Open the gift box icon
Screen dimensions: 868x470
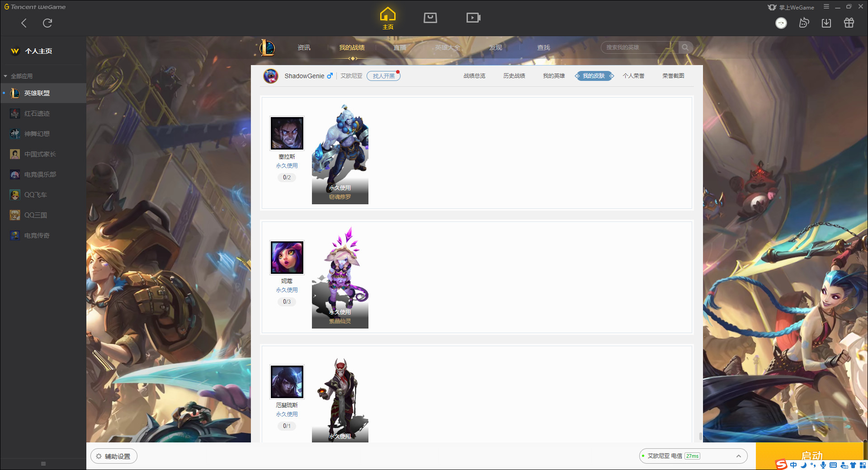(849, 23)
